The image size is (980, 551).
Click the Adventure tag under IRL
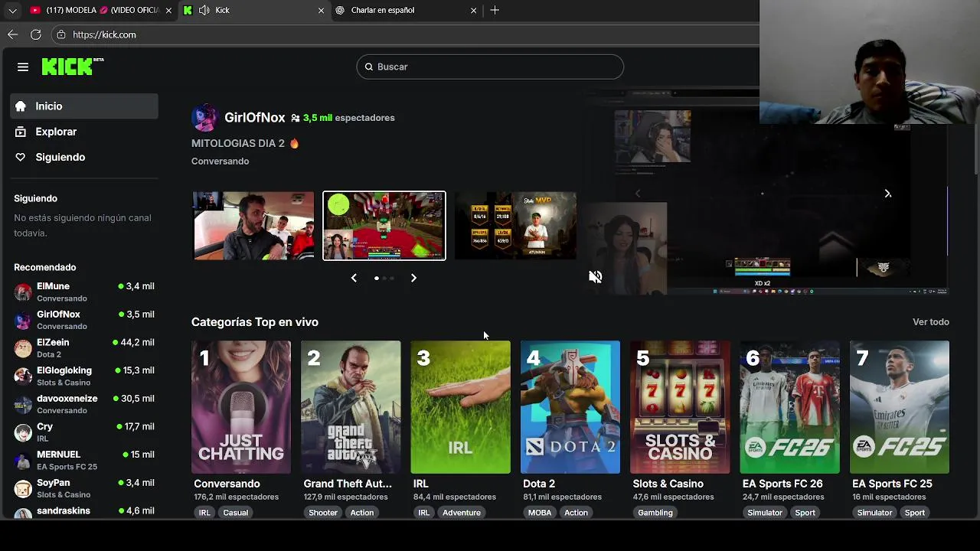(x=462, y=513)
